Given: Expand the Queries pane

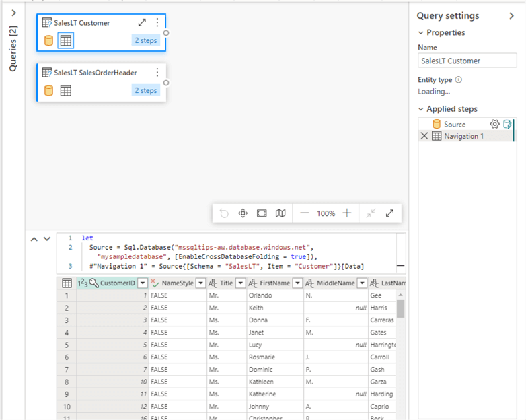Looking at the screenshot, I should point(13,13).
